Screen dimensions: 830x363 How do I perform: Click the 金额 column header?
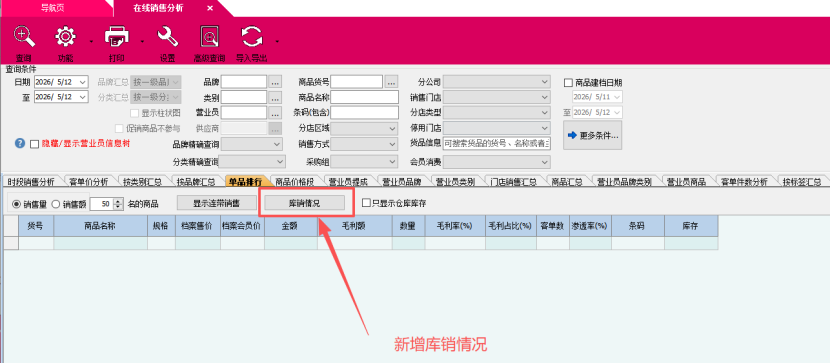(291, 226)
